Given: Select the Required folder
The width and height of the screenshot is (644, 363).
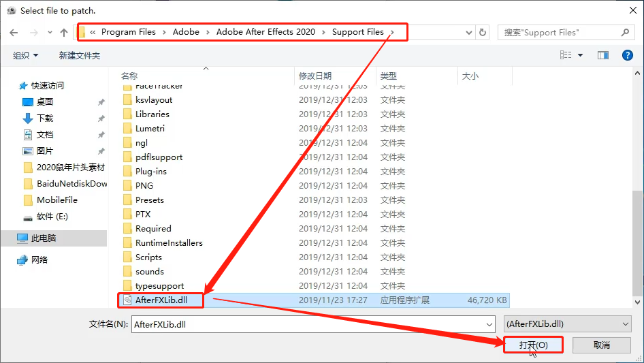Looking at the screenshot, I should point(153,229).
